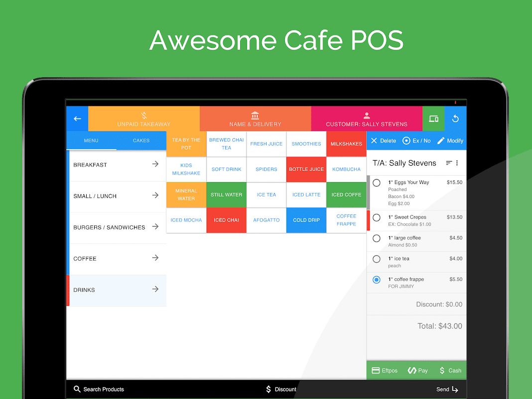Image resolution: width=532 pixels, height=399 pixels.
Task: Switch to the Cakes tab
Action: [x=141, y=140]
